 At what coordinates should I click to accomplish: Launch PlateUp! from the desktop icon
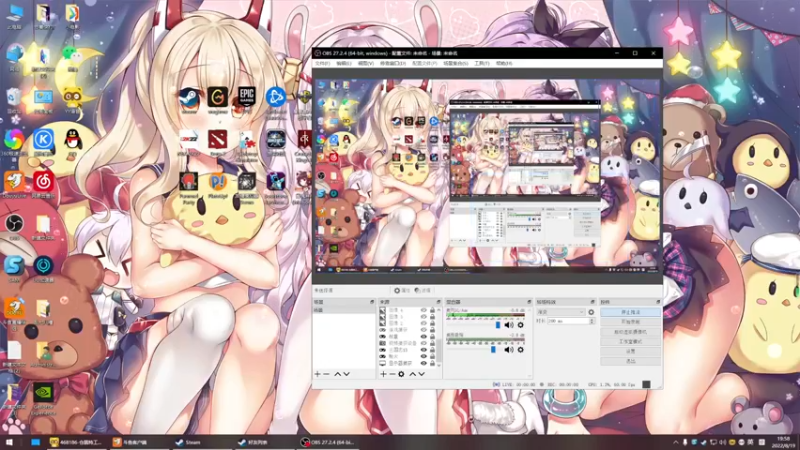click(218, 183)
